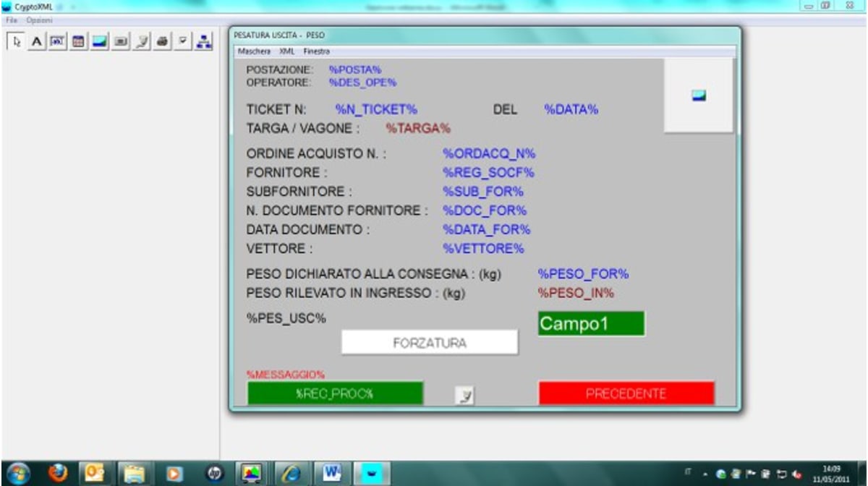Click the 'OPERATORE:' label
The image size is (868, 486).
point(279,82)
